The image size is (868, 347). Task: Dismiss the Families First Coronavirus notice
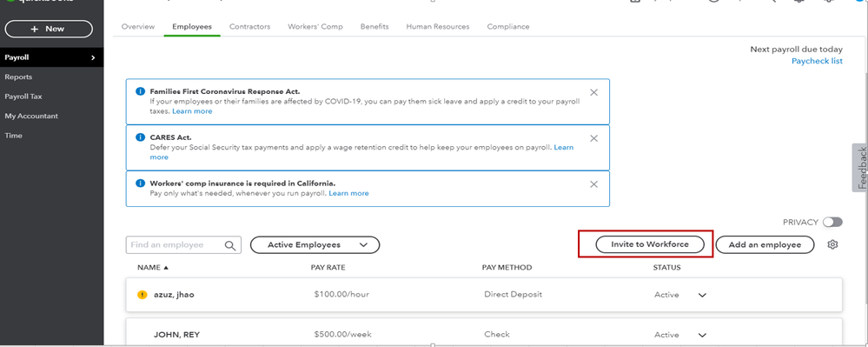[594, 92]
